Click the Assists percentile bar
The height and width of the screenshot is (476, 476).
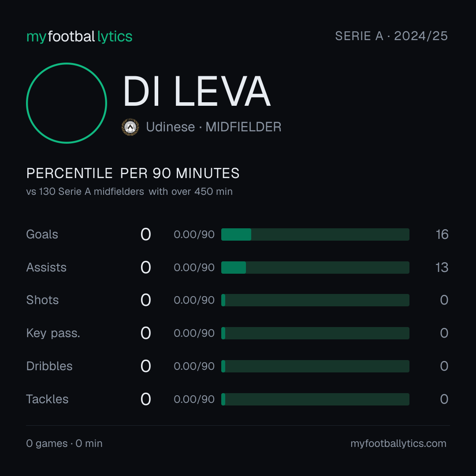pyautogui.click(x=315, y=268)
